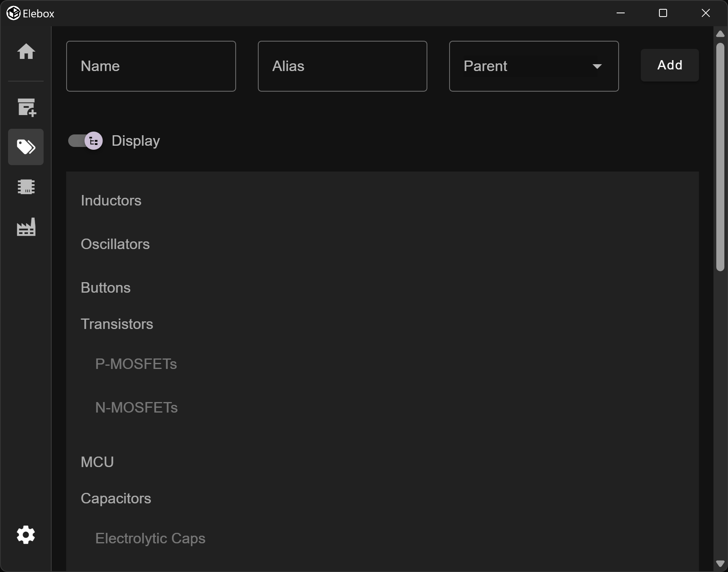Image resolution: width=728 pixels, height=572 pixels.
Task: Choose the Inductors entry
Action: (x=111, y=201)
